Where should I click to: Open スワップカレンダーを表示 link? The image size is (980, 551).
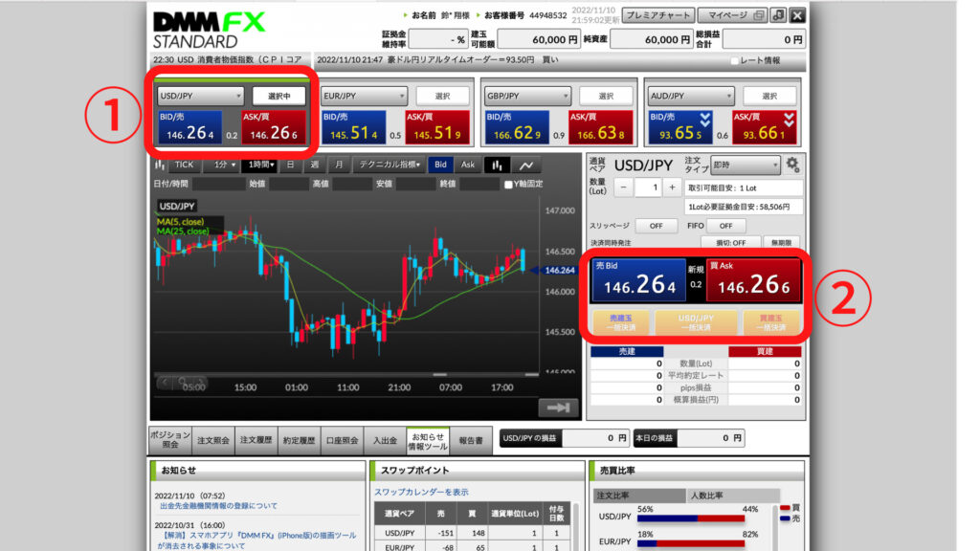(x=421, y=493)
